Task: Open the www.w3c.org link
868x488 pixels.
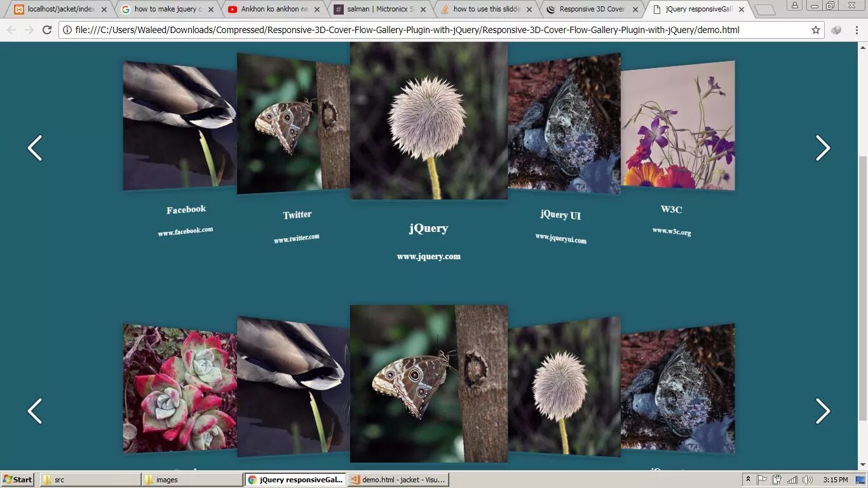Action: click(672, 231)
